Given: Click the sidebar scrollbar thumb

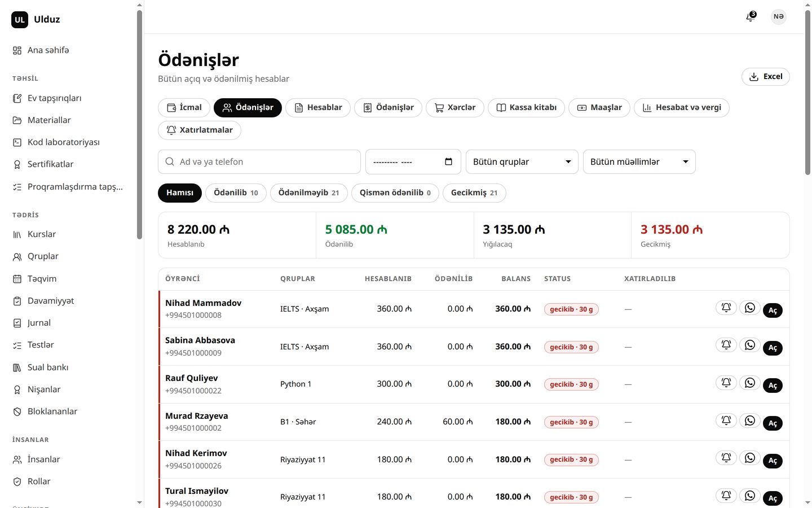Looking at the screenshot, I should tap(139, 124).
